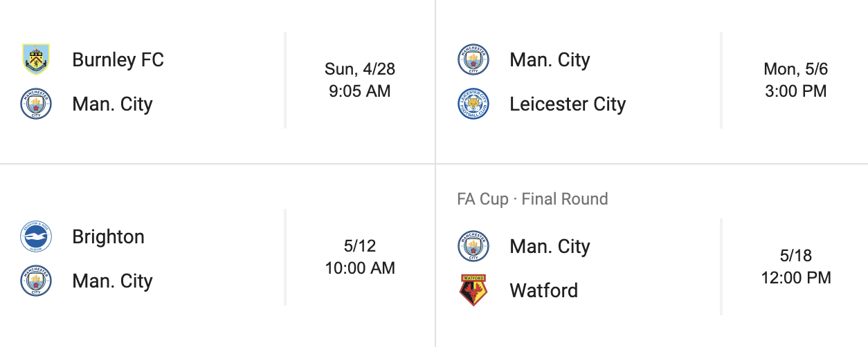This screenshot has height=347, width=868.
Task: Click the FA Cup · Final Round label
Action: pyautogui.click(x=532, y=199)
